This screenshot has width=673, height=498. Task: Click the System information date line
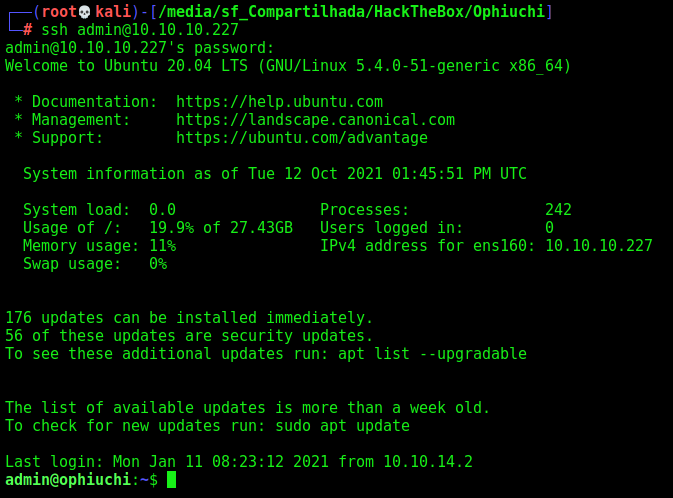coord(275,174)
